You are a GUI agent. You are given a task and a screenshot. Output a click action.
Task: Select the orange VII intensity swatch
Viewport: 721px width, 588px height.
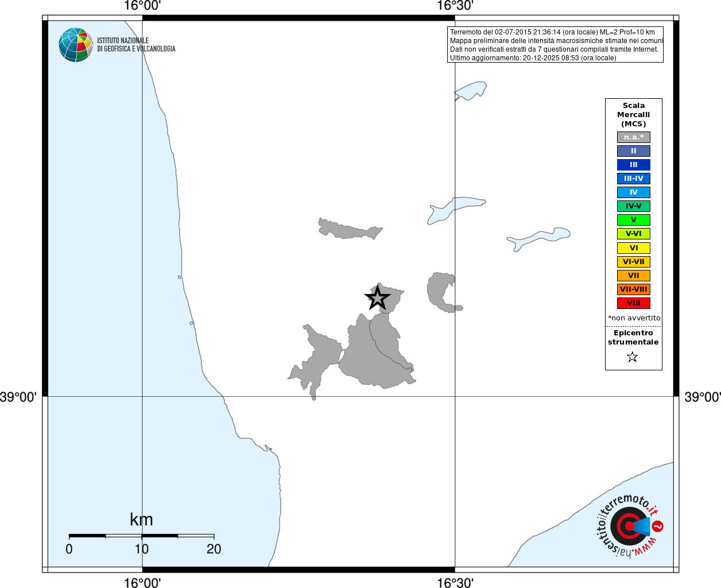click(634, 276)
